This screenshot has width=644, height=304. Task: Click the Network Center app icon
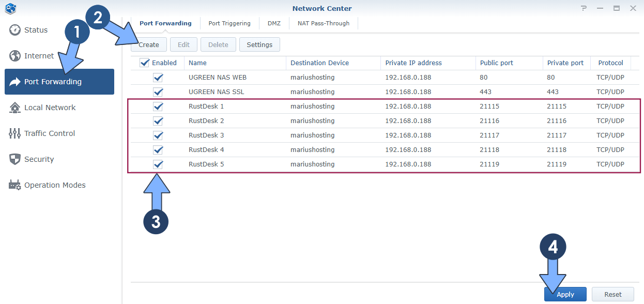click(10, 8)
